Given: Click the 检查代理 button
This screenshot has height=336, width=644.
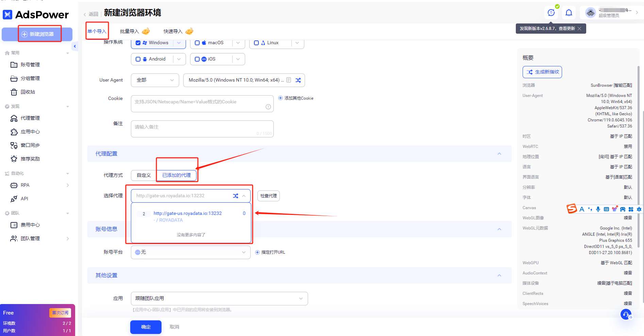Looking at the screenshot, I should (268, 196).
